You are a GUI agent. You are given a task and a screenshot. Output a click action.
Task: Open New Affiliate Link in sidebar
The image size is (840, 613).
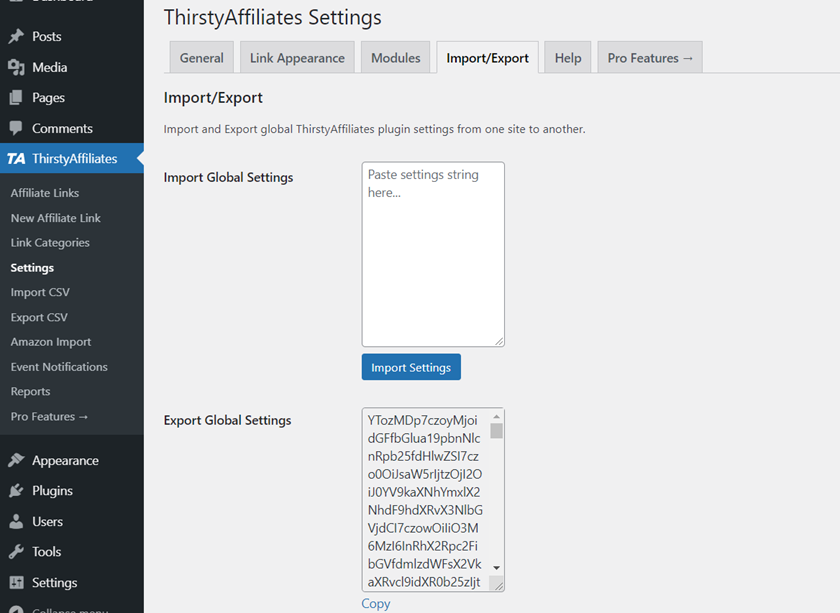coord(56,218)
